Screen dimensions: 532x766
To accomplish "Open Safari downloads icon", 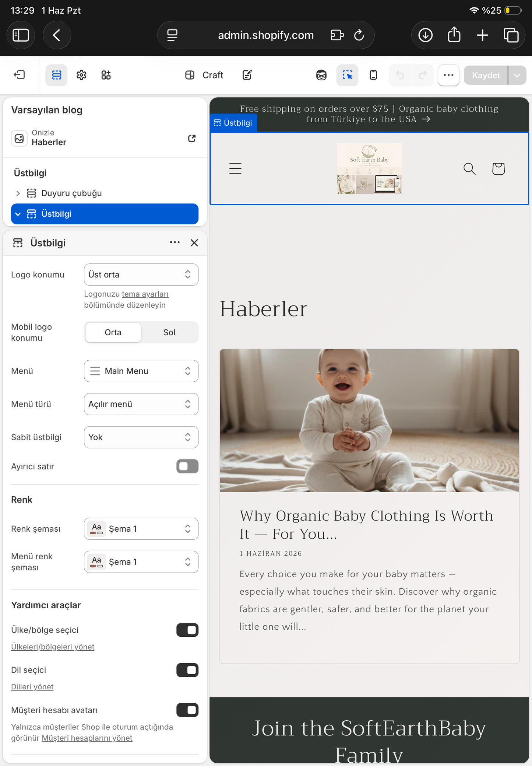I will pyautogui.click(x=426, y=35).
